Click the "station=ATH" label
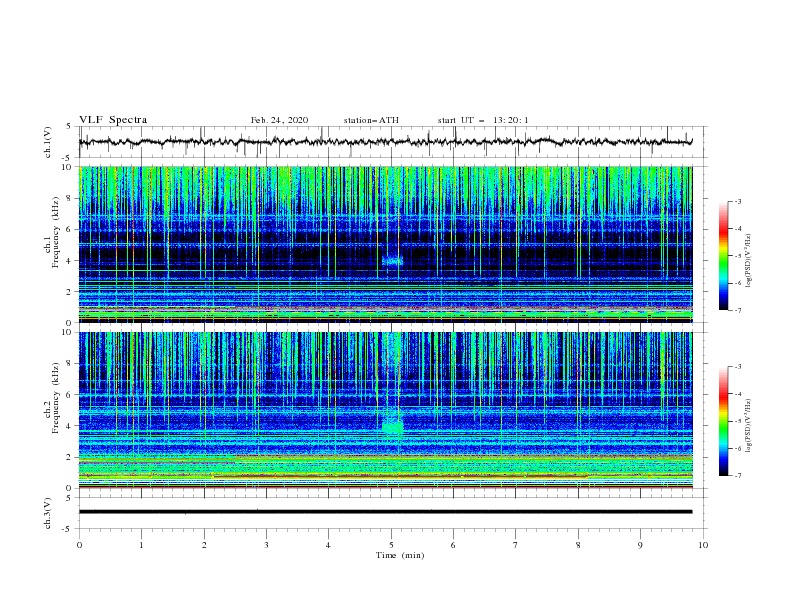 371,120
